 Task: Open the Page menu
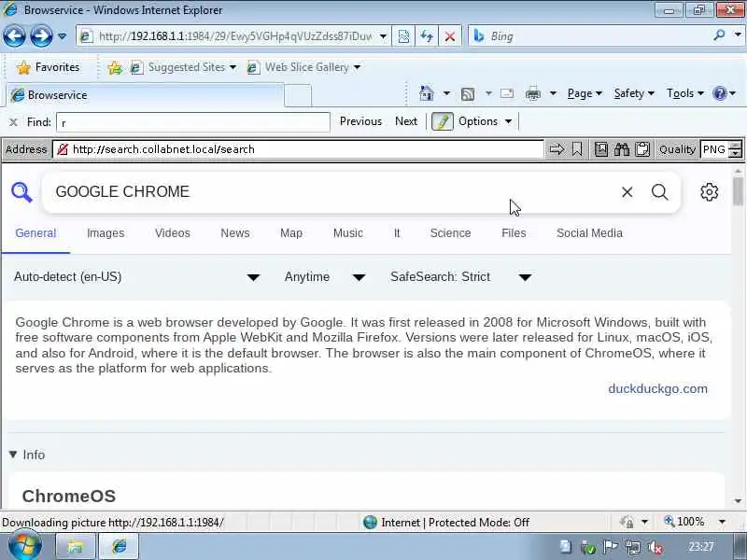click(585, 93)
